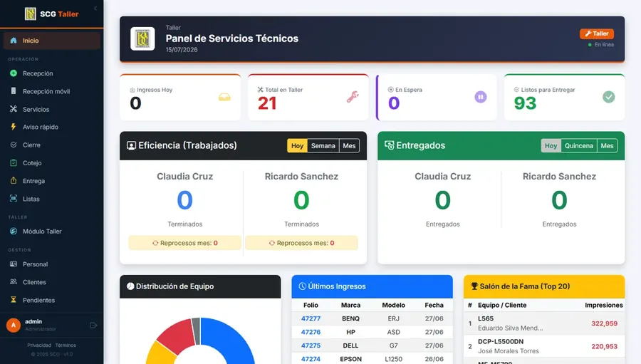
Task: Click the Listos para Entregar checkmark icon
Action: [x=609, y=97]
